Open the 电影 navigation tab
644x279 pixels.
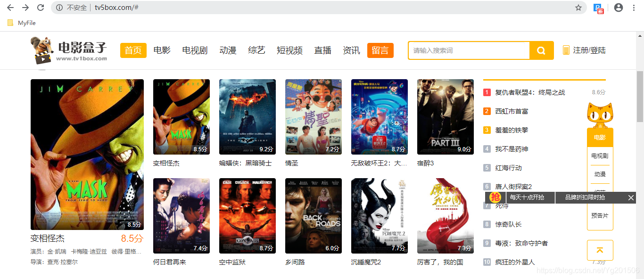pyautogui.click(x=162, y=50)
